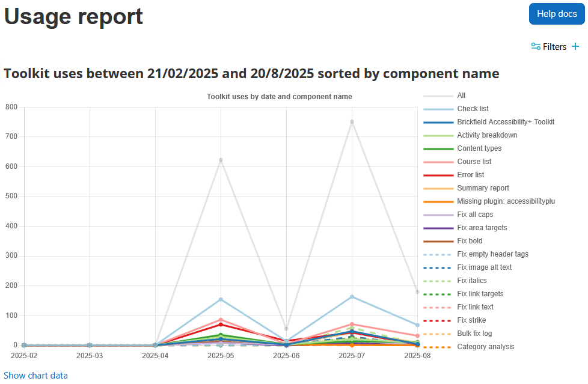Viewport: 588px width, 384px height.
Task: Click the 'Fix bold' brown legend line
Action: [x=438, y=241]
